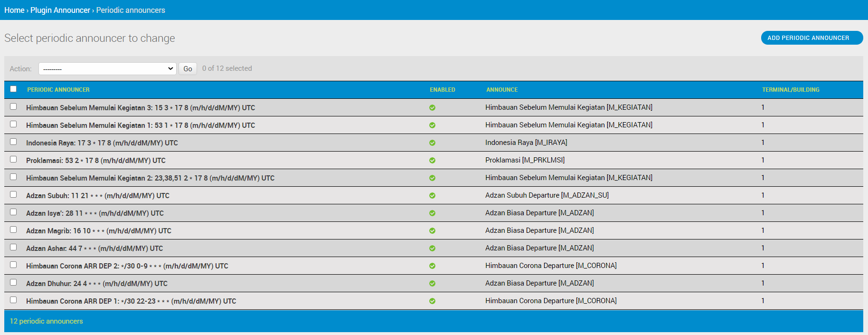This screenshot has width=868, height=335.
Task: Open the Action dropdown menu
Action: click(x=107, y=68)
